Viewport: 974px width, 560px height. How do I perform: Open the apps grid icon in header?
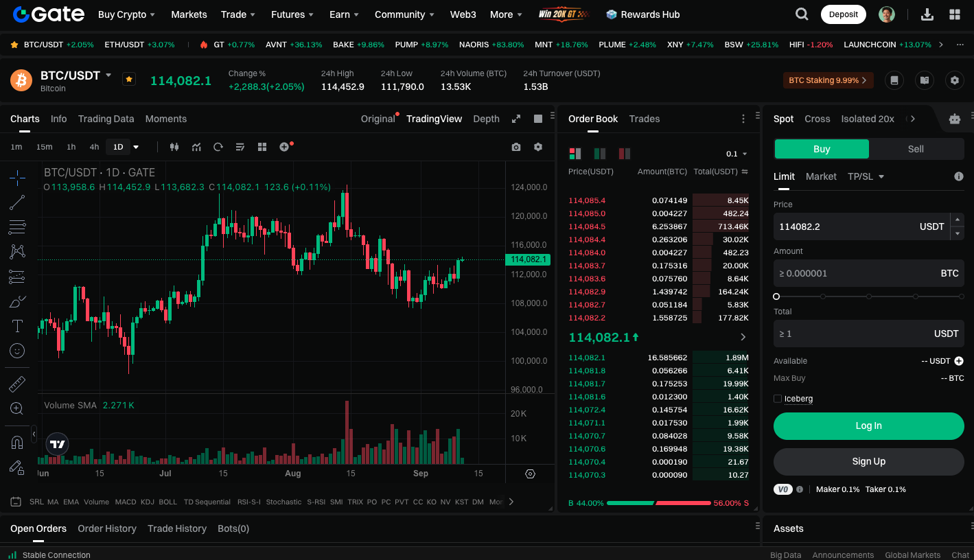point(955,14)
